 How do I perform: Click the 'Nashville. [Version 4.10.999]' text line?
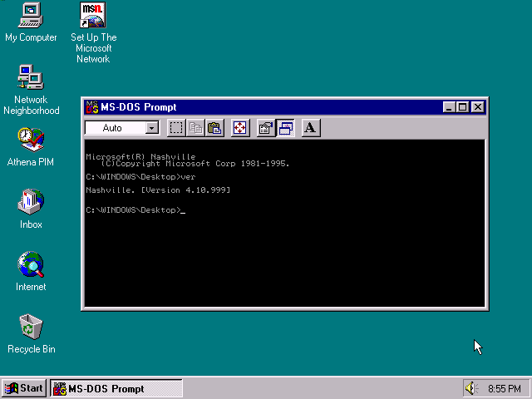[x=158, y=190]
